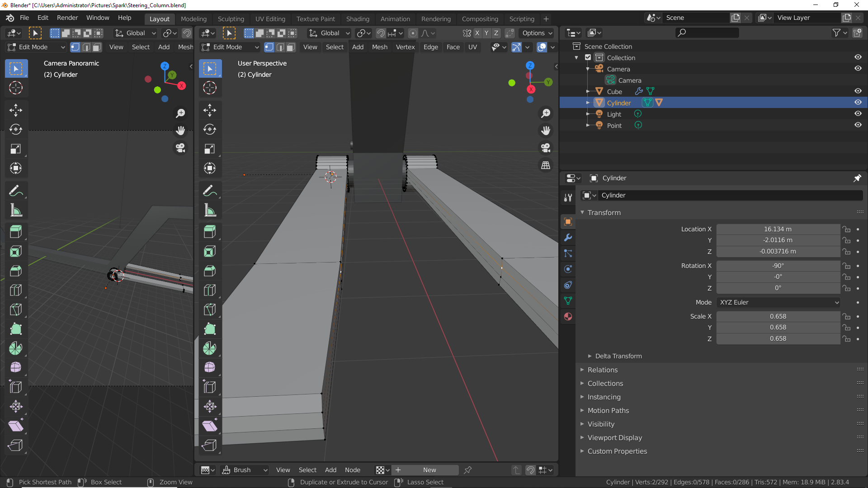
Task: Open Edit Mode dropdown in right viewport
Action: pyautogui.click(x=230, y=47)
